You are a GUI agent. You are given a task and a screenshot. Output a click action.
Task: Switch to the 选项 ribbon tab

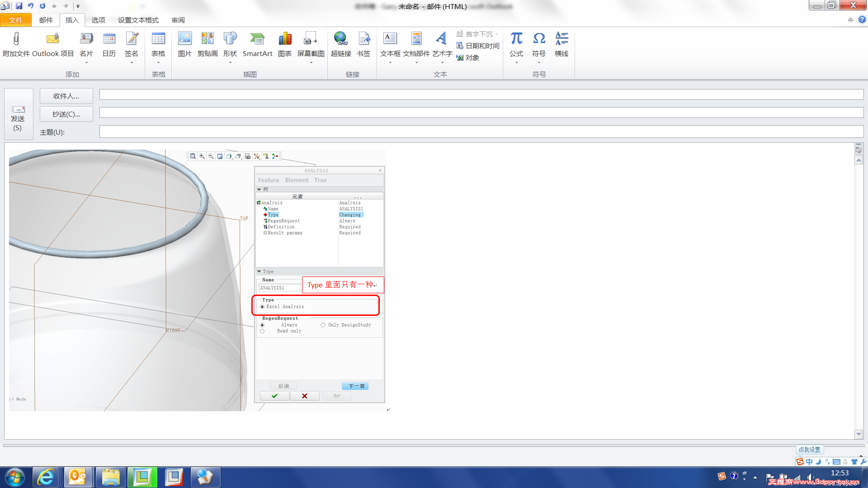point(98,20)
